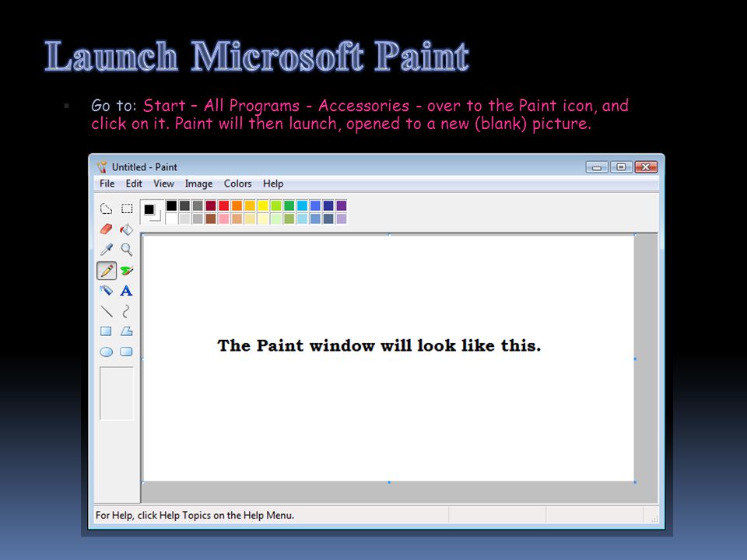Viewport: 747px width, 560px height.
Task: Select the Rounded Rectangle tool
Action: coord(126,352)
